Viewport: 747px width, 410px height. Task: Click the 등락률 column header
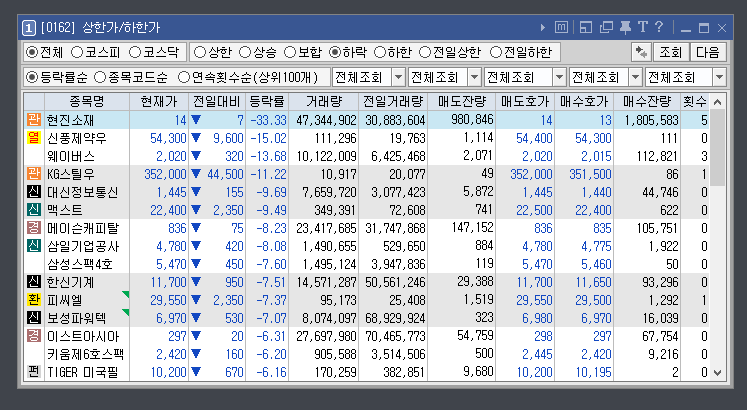(267, 101)
